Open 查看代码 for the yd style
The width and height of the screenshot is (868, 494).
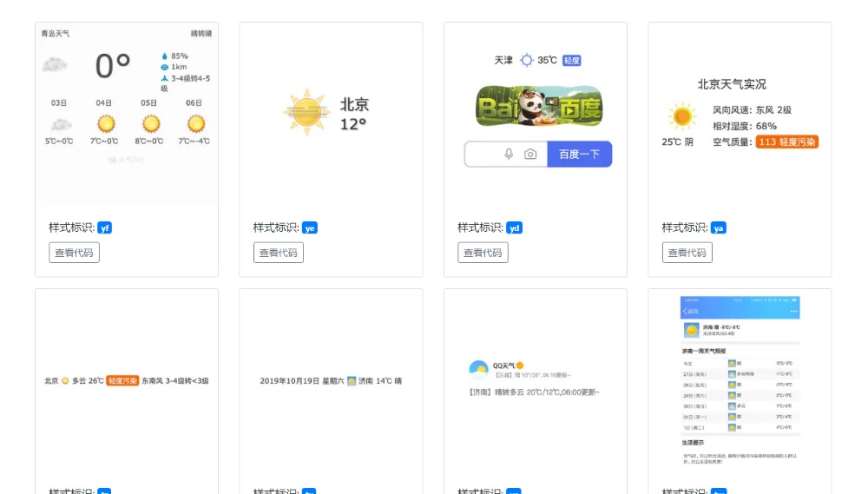483,253
